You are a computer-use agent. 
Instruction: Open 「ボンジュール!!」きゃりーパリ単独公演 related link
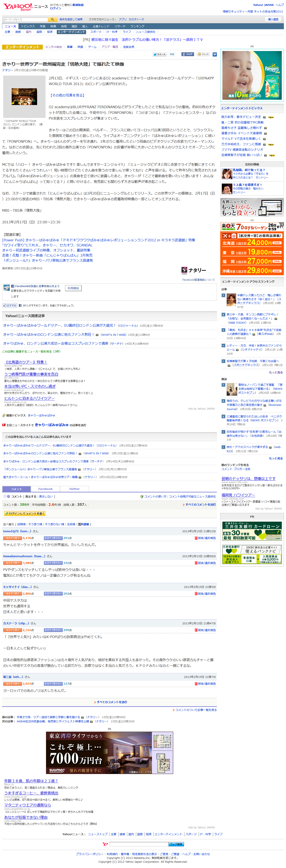tap(47, 260)
